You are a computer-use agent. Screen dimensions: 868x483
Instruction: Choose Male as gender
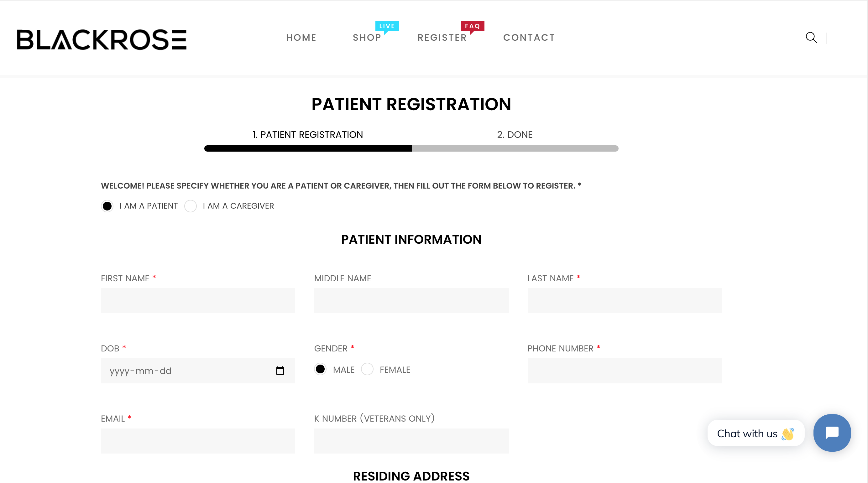(320, 369)
